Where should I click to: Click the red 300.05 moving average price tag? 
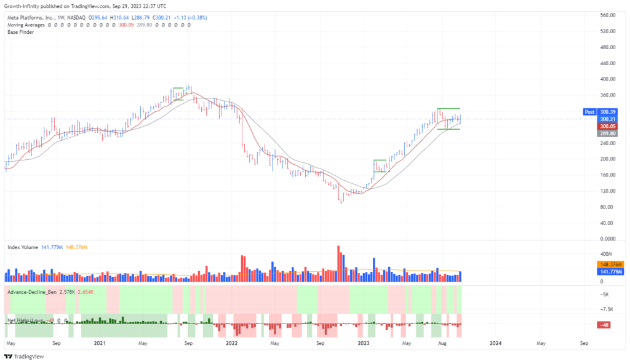pos(608,125)
